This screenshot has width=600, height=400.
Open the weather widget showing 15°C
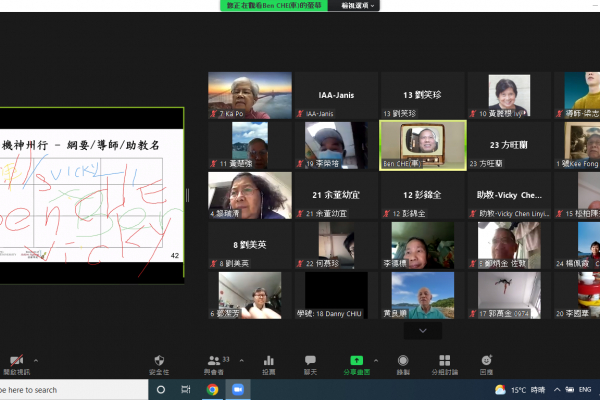[x=520, y=390]
